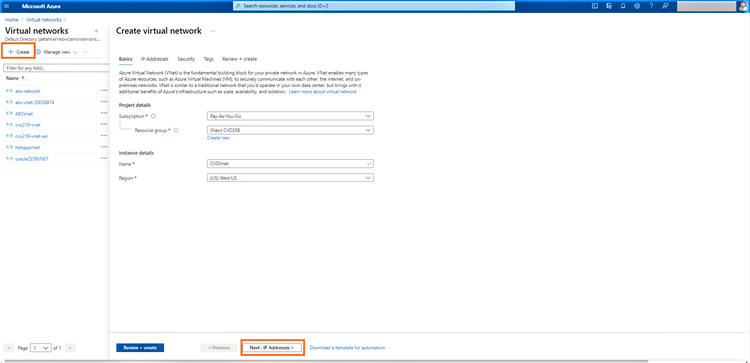Click info icon next to Subscription label
The height and width of the screenshot is (363, 750).
click(154, 116)
